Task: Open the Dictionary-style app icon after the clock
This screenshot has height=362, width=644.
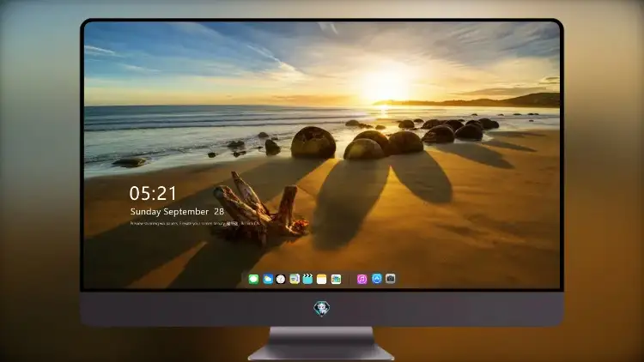Action: (x=295, y=279)
